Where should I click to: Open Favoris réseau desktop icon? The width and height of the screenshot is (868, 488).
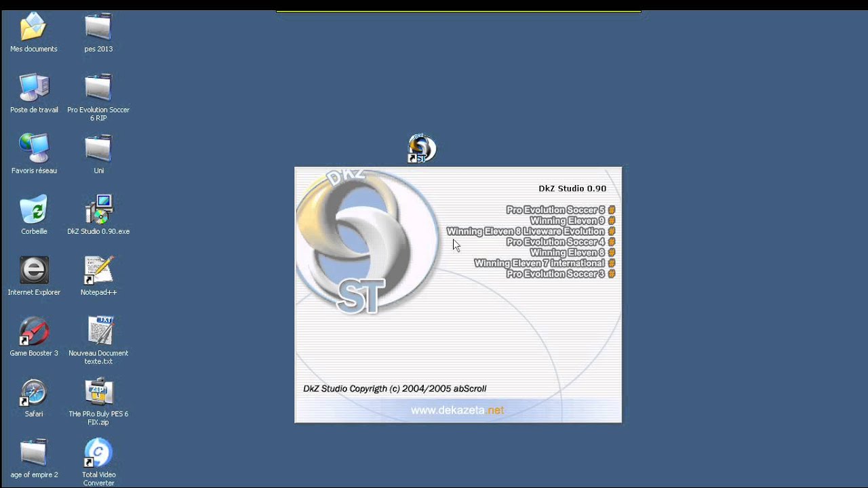pos(34,148)
